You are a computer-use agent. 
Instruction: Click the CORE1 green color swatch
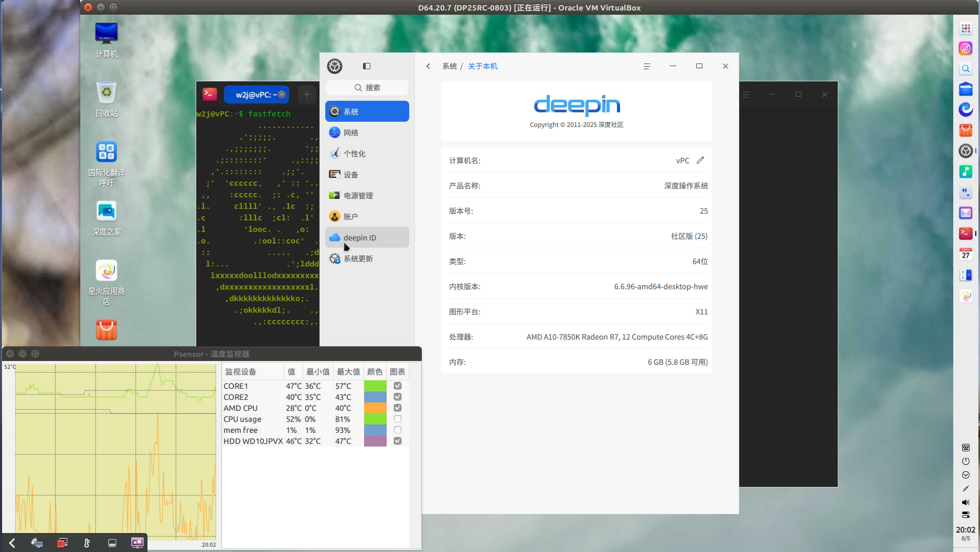[375, 386]
